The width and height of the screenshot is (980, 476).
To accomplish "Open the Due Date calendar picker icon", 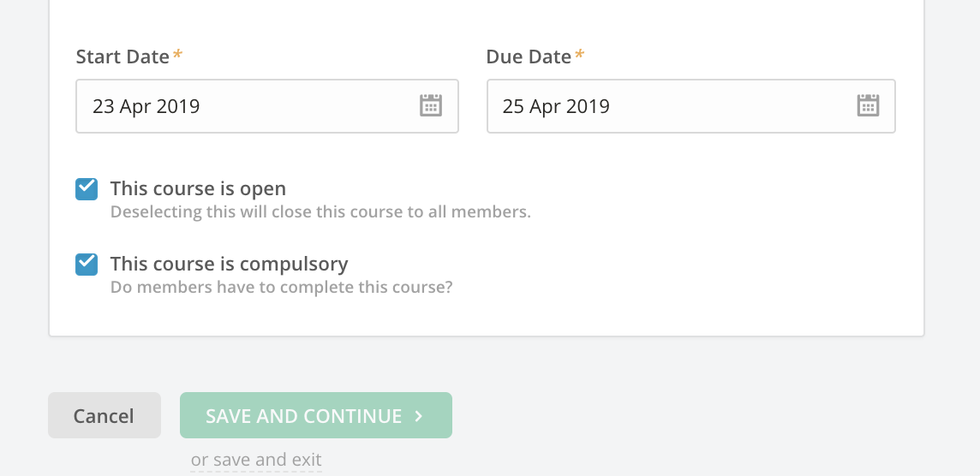I will 868,105.
